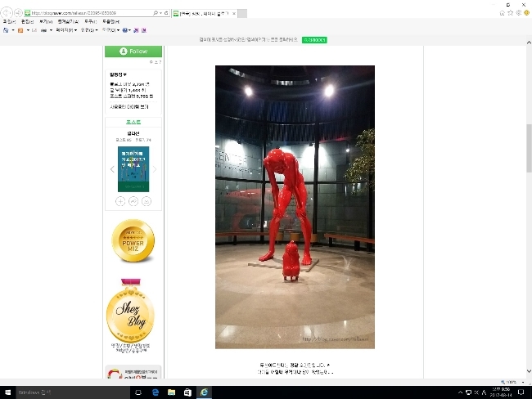
Task: Open Task View on the taskbar
Action: click(x=138, y=392)
